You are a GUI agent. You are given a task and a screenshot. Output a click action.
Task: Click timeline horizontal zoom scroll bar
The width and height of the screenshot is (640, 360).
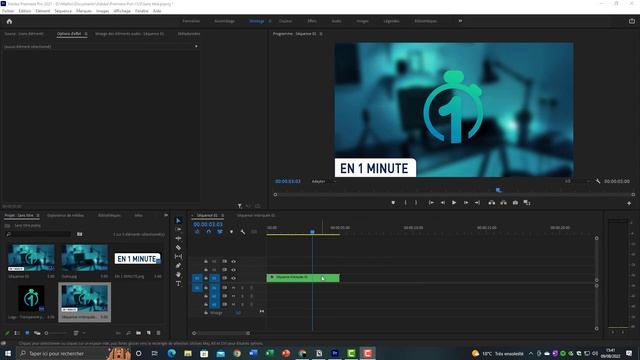pos(221,333)
